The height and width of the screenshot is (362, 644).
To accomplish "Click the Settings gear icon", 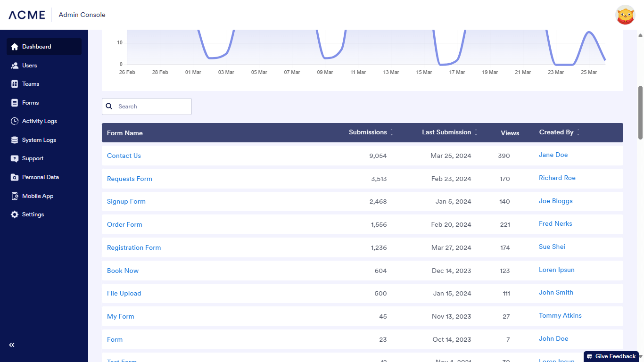I will (x=15, y=214).
